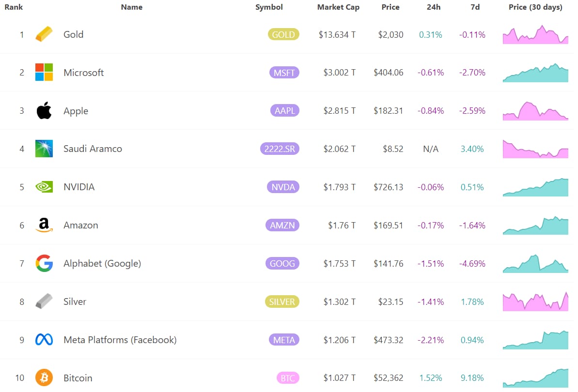578x392 pixels.
Task: Click the Meta infinity logo
Action: coord(44,339)
